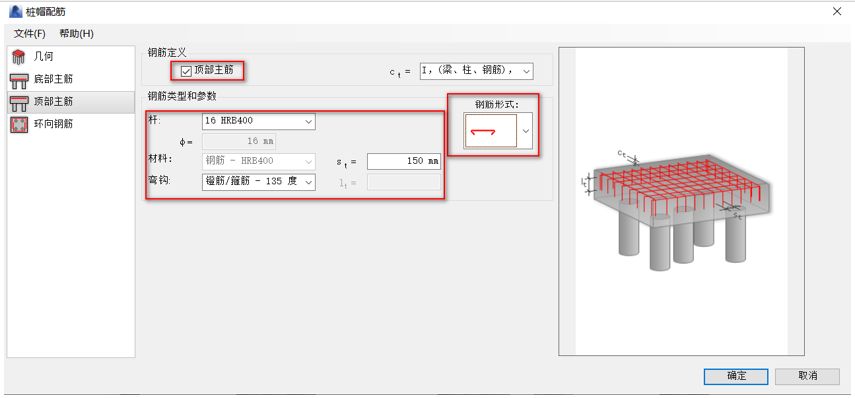Open the 帮助(H) menu

[76, 34]
